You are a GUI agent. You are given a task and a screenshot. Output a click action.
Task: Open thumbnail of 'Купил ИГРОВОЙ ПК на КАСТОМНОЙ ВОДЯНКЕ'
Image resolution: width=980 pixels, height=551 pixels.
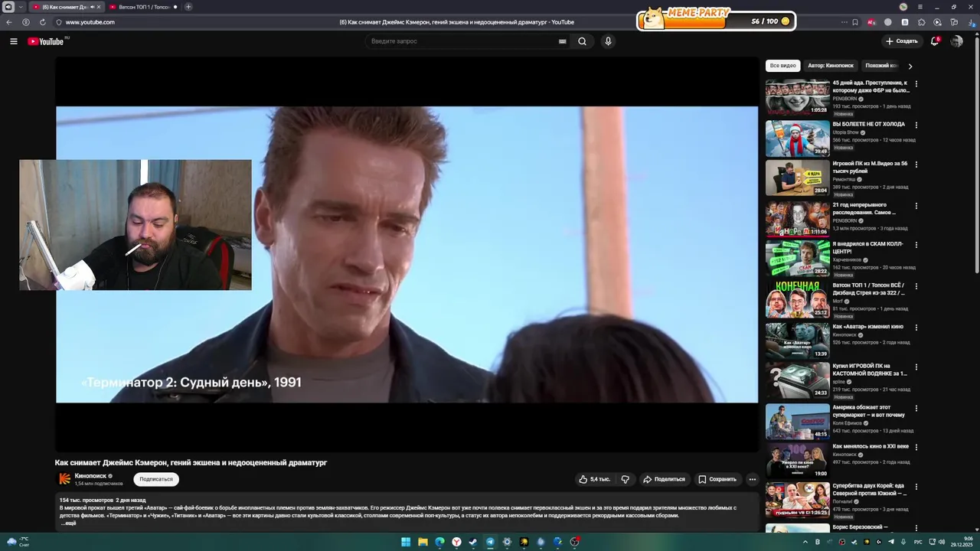[x=797, y=380]
